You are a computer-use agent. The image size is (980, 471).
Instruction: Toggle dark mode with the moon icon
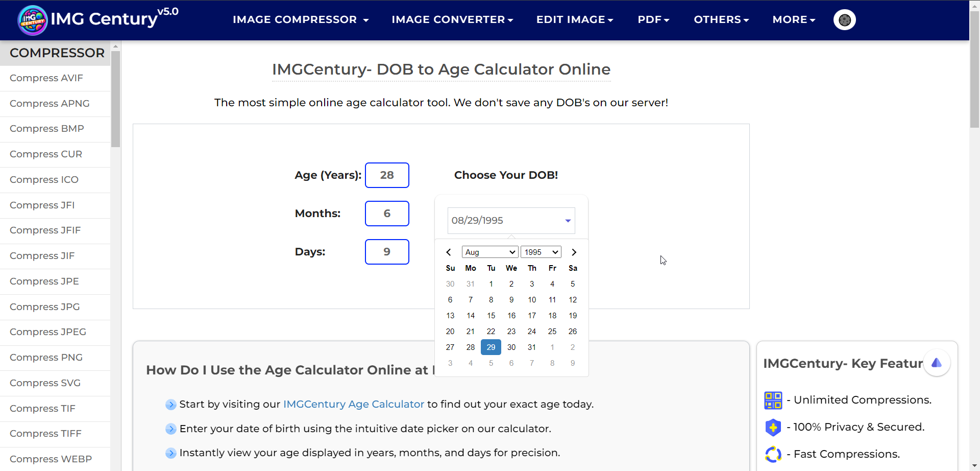tap(844, 20)
